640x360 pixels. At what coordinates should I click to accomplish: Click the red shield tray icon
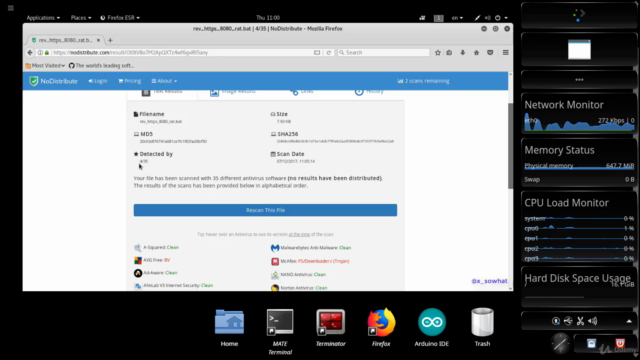click(620, 343)
